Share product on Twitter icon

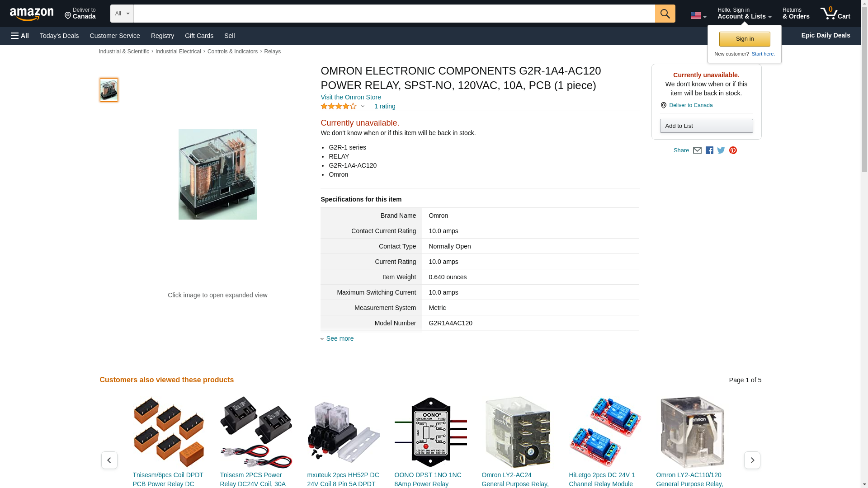pyautogui.click(x=721, y=150)
